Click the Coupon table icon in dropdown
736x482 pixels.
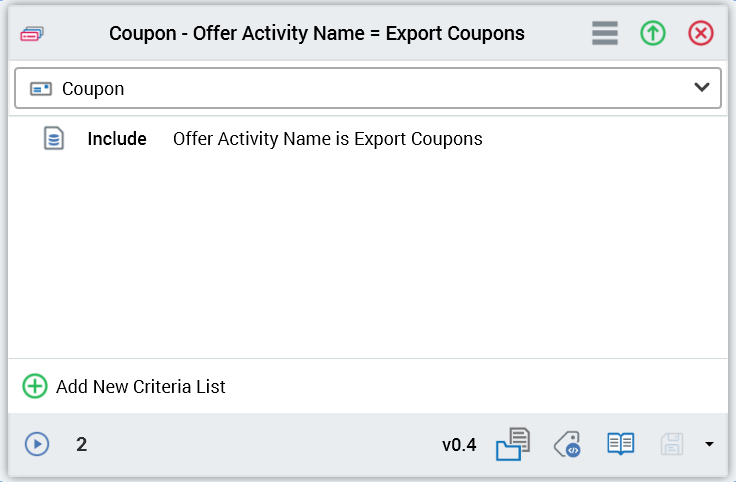(41, 89)
